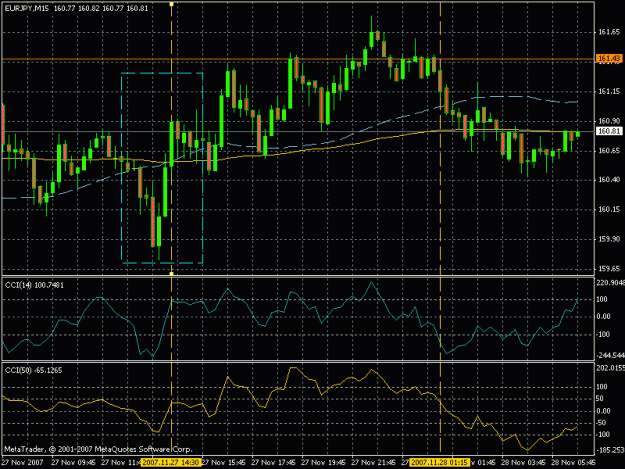Viewport: 625px width, 469px height.
Task: Click the top anchor point of the 14:30 vertical line
Action: 171,4
